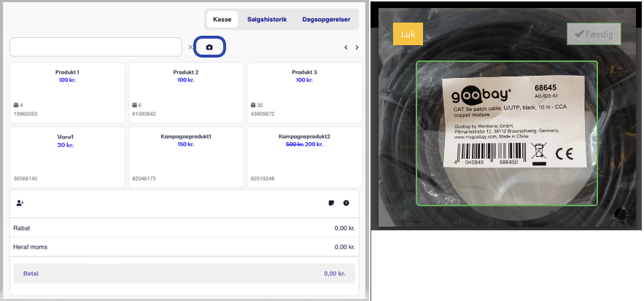Click barcode number 82046173
This screenshot has width=644, height=301.
tap(144, 179)
